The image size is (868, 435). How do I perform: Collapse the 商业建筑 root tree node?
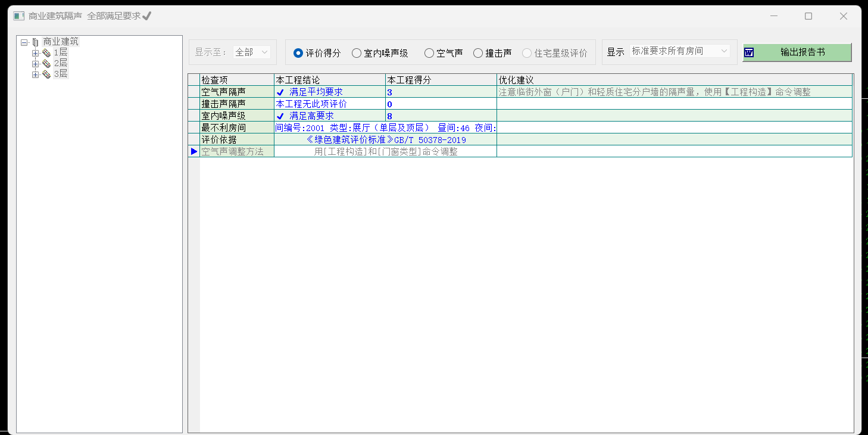24,42
